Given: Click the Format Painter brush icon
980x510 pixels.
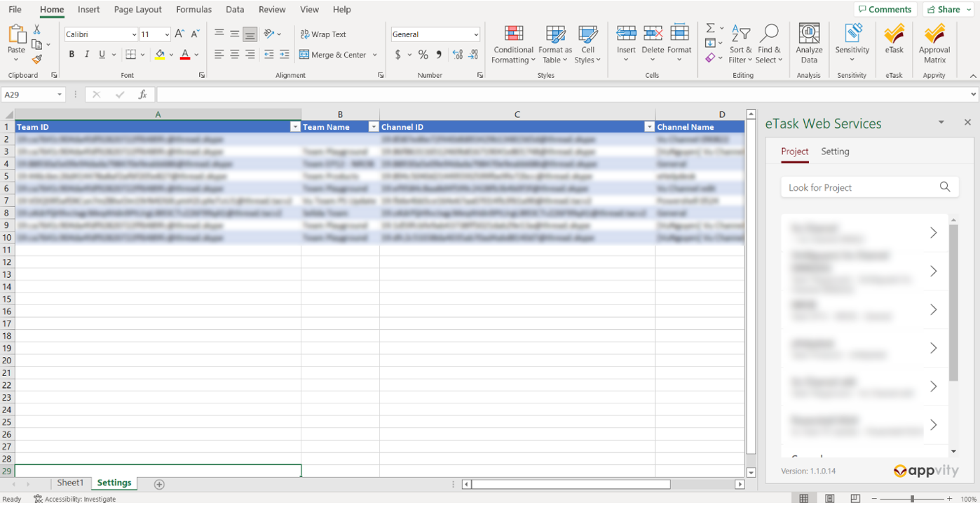Looking at the screenshot, I should pyautogui.click(x=37, y=60).
